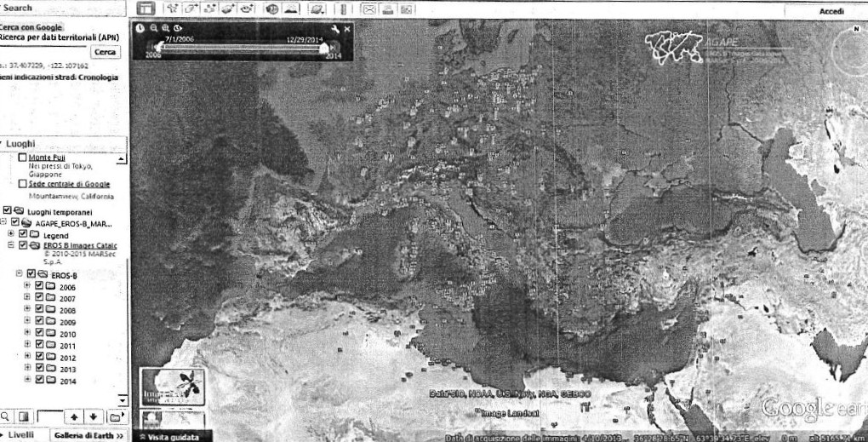The width and height of the screenshot is (868, 442).
Task: Click the Save Image toolbar icon
Action: click(406, 9)
